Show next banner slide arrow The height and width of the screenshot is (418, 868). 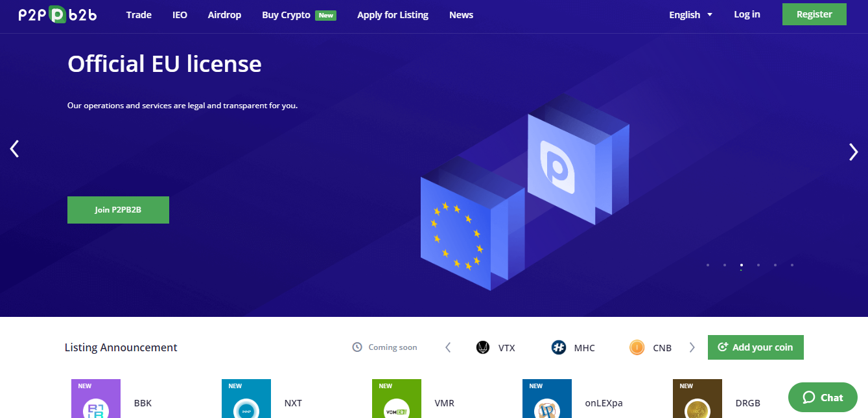pyautogui.click(x=853, y=152)
